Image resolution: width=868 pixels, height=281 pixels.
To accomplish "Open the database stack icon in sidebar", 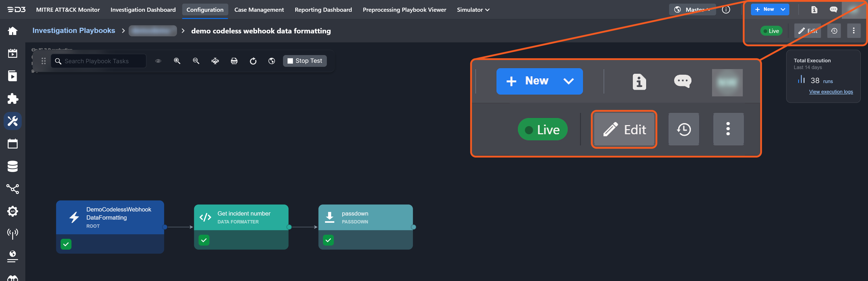I will (12, 166).
